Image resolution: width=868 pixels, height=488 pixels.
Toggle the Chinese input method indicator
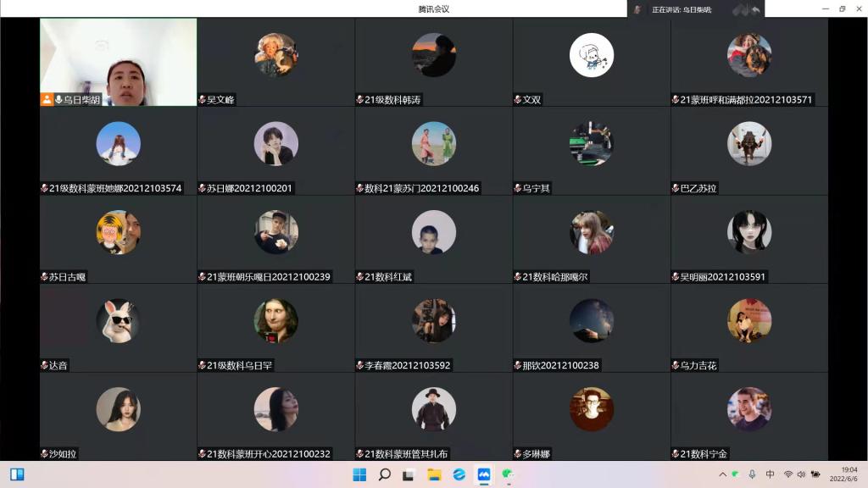[770, 474]
